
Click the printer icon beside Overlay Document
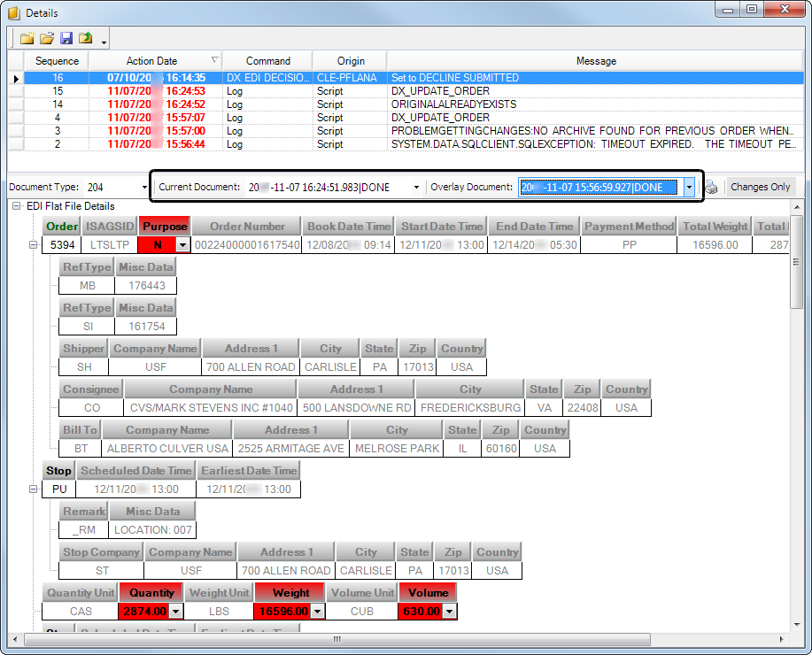[x=712, y=188]
